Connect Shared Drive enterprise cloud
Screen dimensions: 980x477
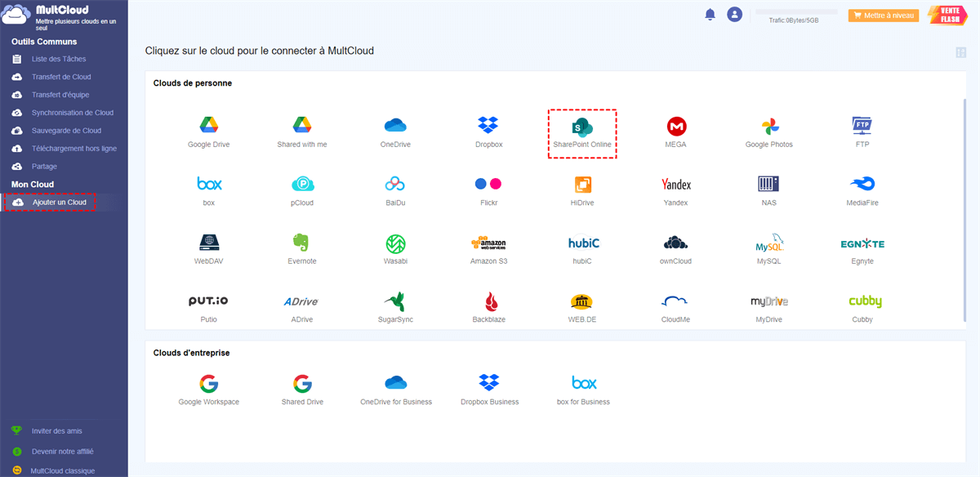[x=302, y=390]
